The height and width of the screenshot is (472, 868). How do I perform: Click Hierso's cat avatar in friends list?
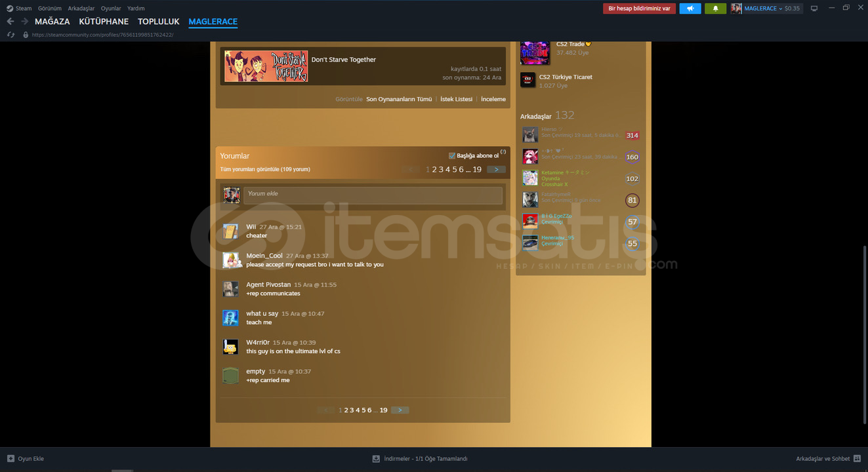pyautogui.click(x=530, y=135)
